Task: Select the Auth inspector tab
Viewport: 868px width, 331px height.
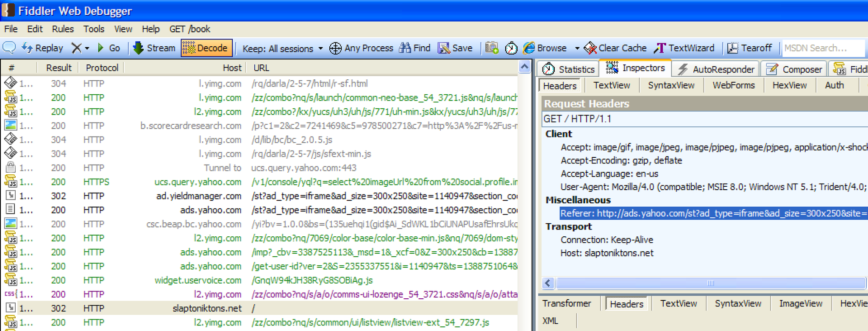Action: [x=834, y=85]
